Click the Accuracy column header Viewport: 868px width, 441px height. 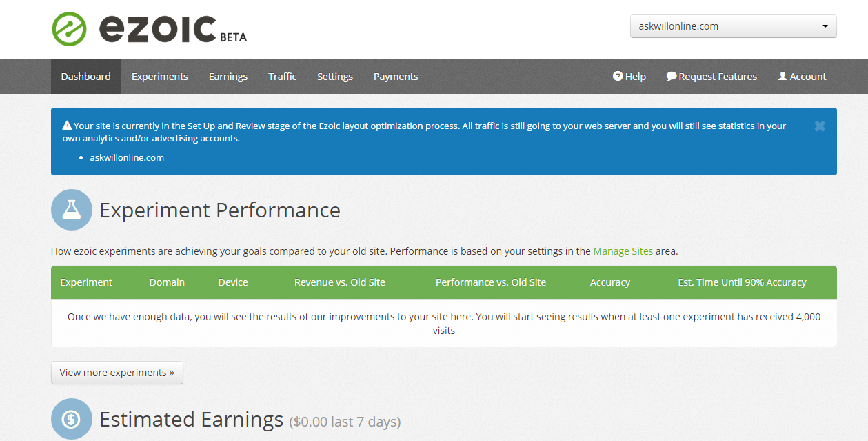click(610, 282)
